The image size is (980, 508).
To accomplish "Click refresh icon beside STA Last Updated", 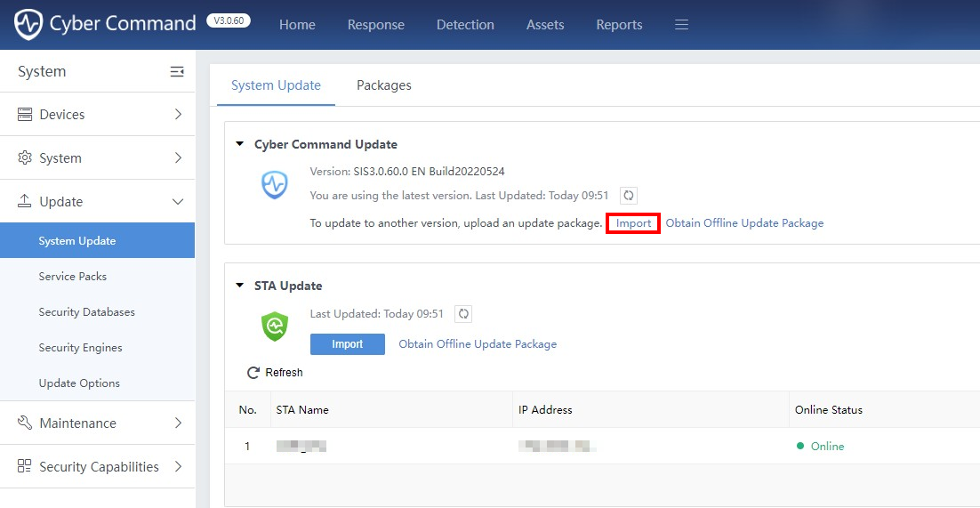I will pos(463,314).
